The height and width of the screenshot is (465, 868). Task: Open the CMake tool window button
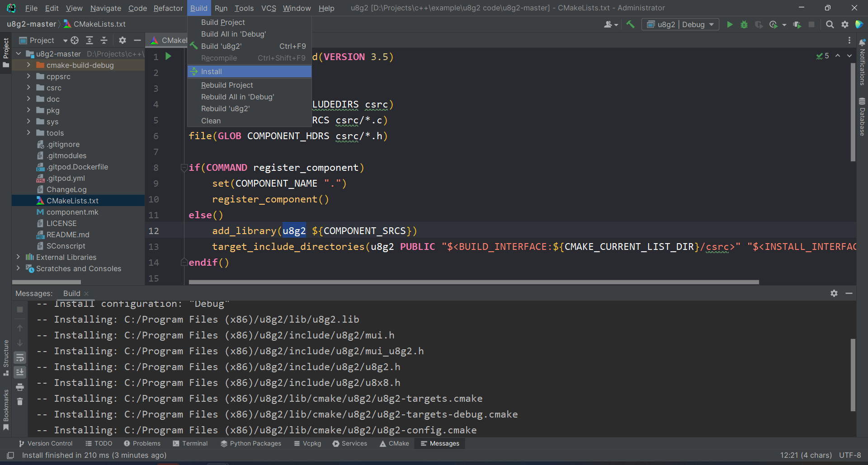click(394, 443)
